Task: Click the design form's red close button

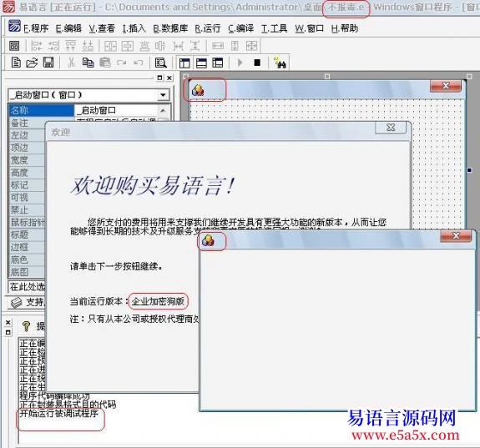Action: [x=446, y=86]
